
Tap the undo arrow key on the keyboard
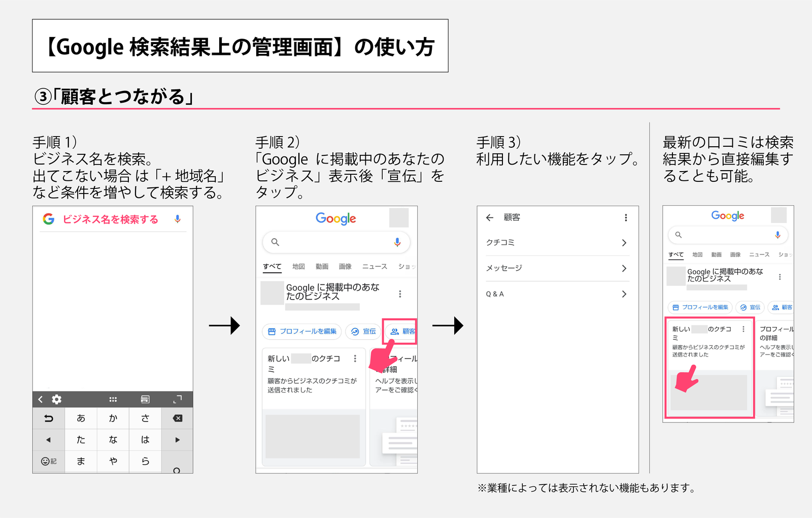(x=49, y=418)
